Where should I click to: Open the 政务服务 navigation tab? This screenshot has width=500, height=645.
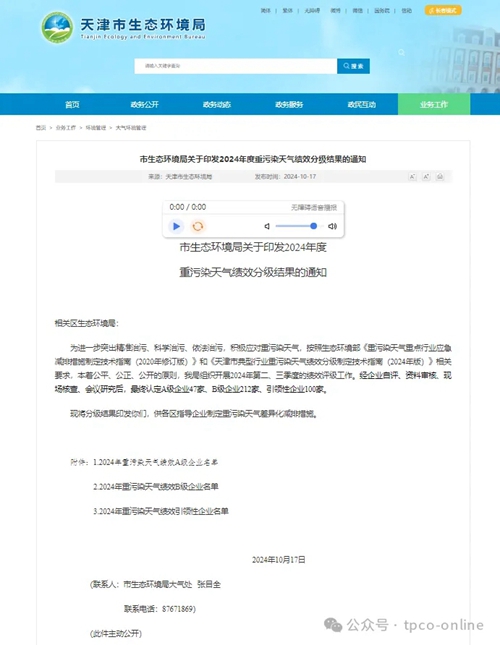[x=289, y=104]
